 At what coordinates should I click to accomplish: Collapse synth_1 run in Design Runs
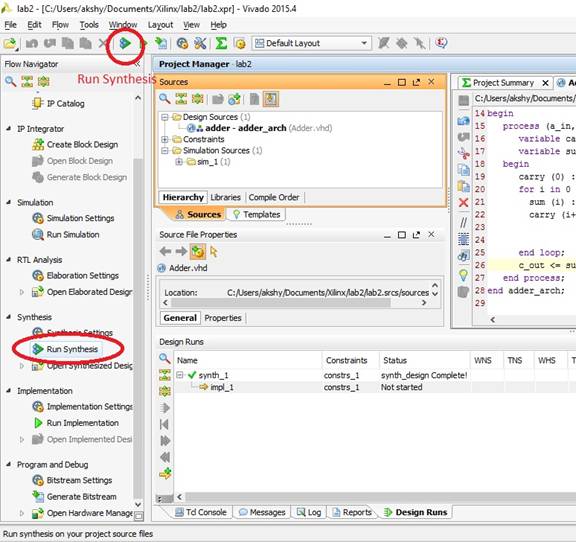click(180, 375)
